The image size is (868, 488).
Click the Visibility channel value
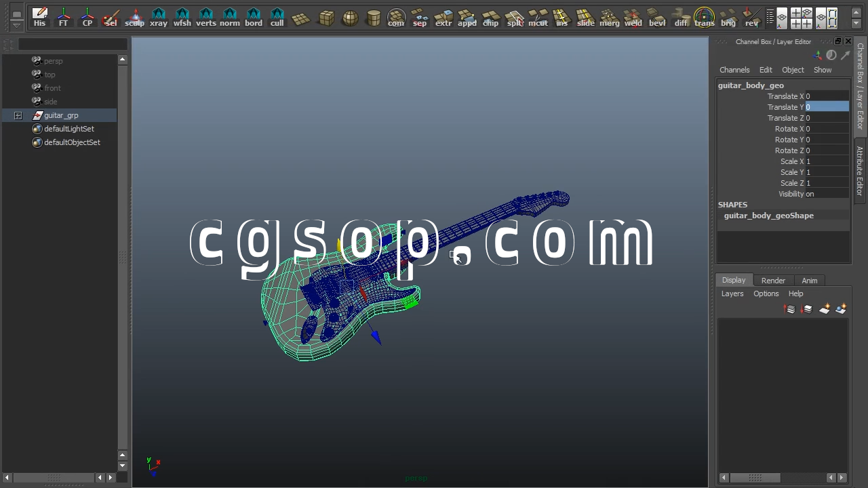827,194
